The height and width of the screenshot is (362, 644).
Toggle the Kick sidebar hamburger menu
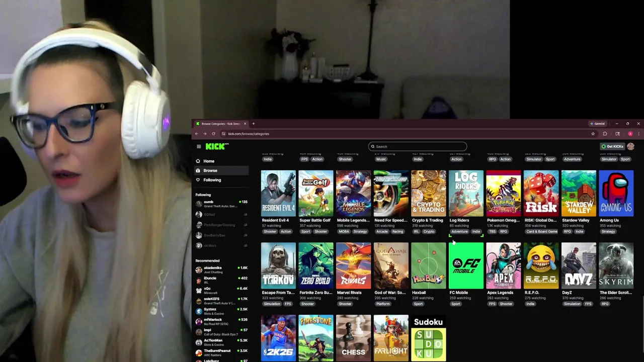[199, 146]
